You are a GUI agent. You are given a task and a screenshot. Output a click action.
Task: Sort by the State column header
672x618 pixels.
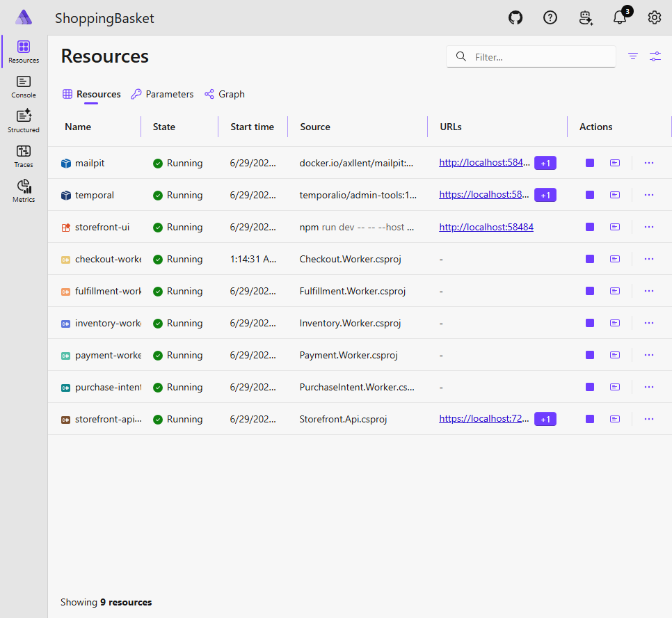pyautogui.click(x=164, y=127)
